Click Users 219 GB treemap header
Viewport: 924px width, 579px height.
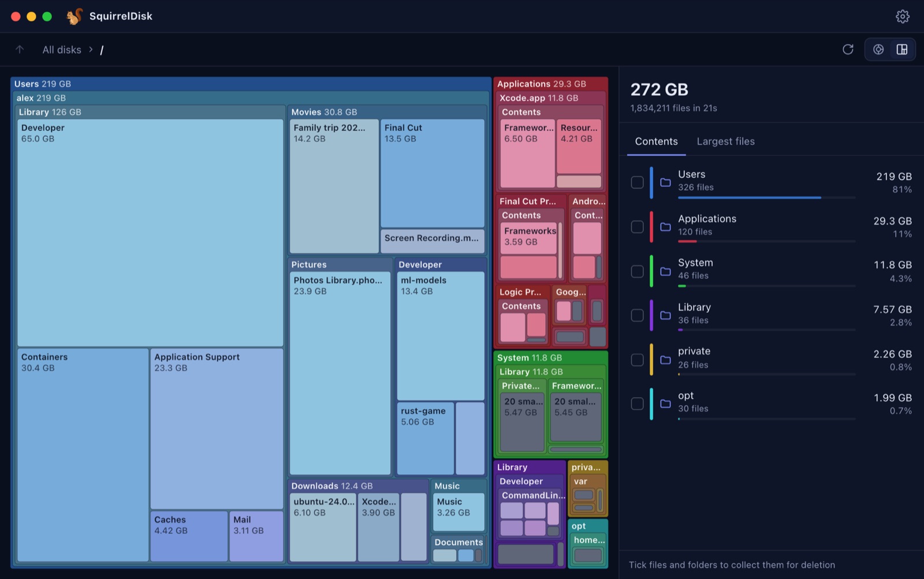(x=251, y=84)
